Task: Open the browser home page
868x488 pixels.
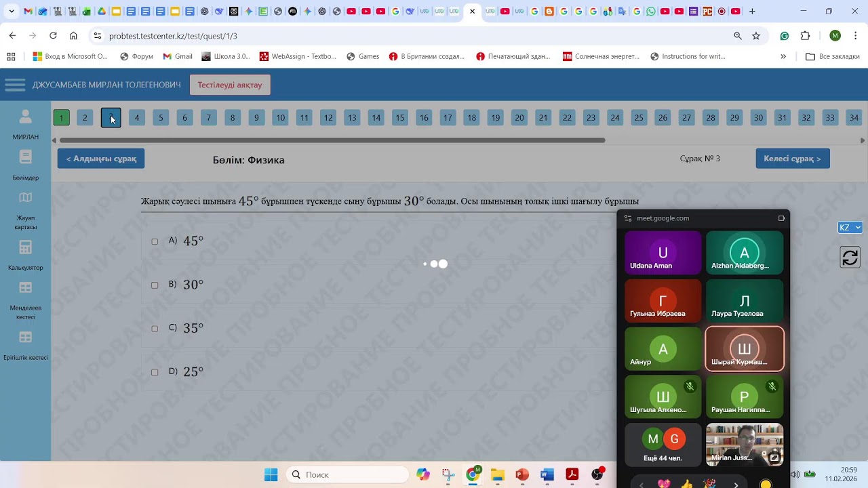Action: 73,36
